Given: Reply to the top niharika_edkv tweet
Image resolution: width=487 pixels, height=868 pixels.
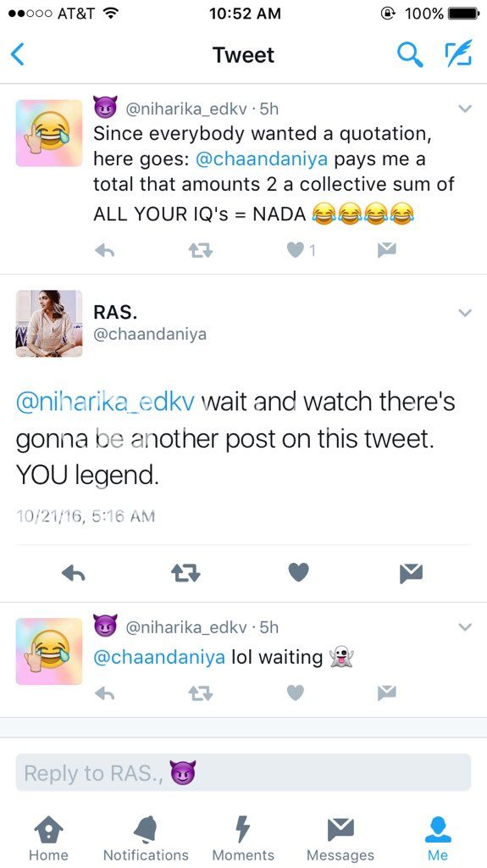Looking at the screenshot, I should click(104, 251).
